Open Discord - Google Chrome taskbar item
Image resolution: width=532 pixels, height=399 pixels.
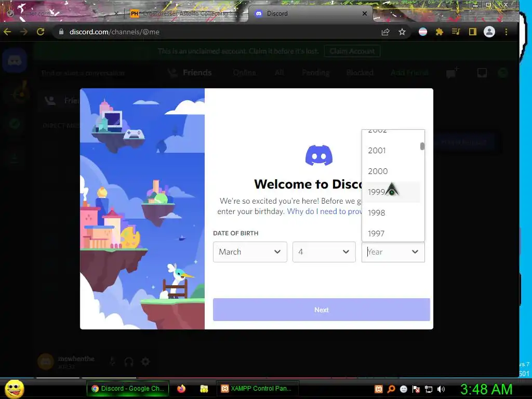tap(128, 389)
